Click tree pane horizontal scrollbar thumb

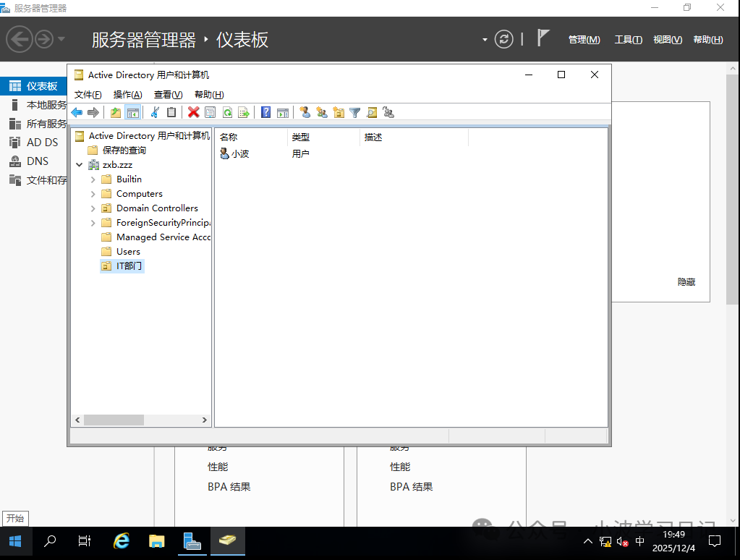coord(114,420)
